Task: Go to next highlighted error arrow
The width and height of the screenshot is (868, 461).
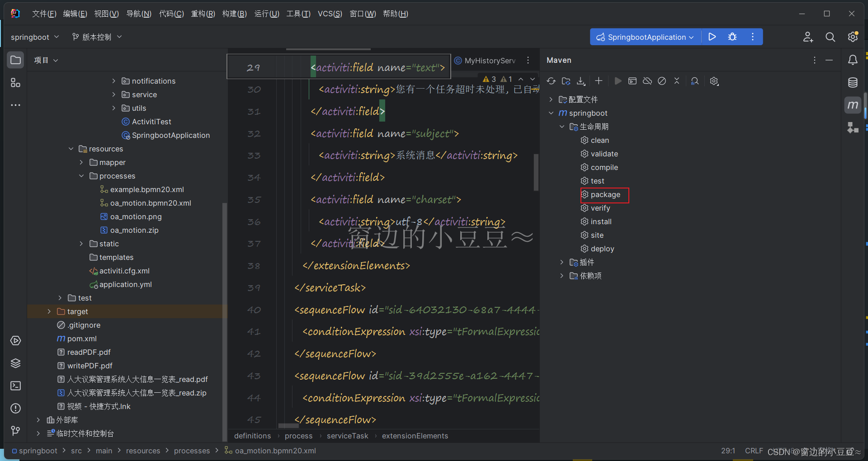Action: coord(533,79)
